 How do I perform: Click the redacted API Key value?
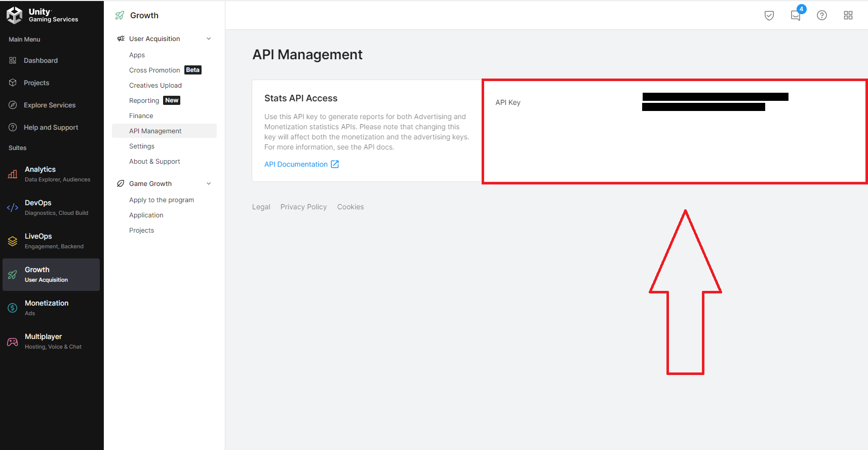point(714,102)
